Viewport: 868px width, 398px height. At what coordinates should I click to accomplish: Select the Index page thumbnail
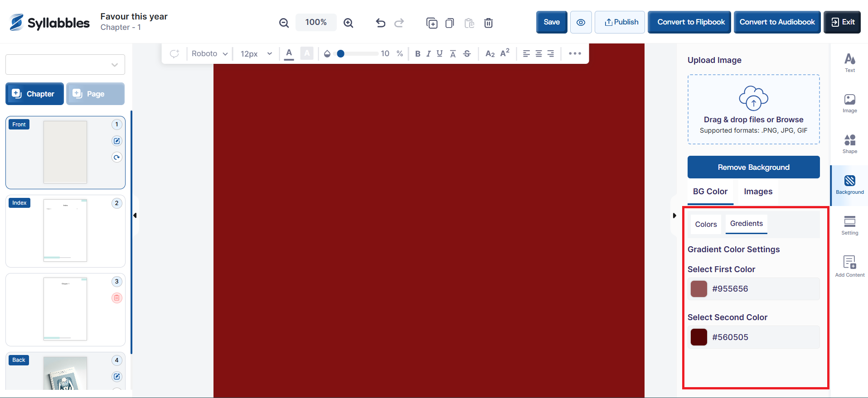pos(65,230)
